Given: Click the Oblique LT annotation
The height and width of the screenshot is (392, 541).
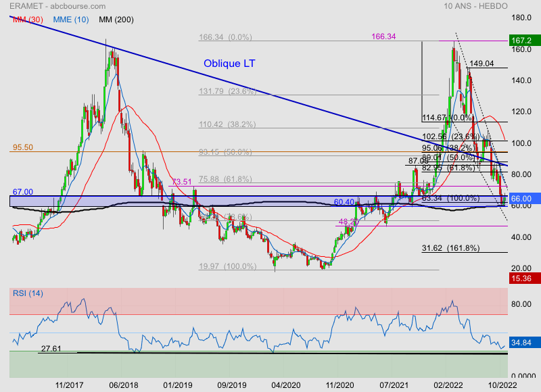Looking at the screenshot, I should [x=229, y=64].
